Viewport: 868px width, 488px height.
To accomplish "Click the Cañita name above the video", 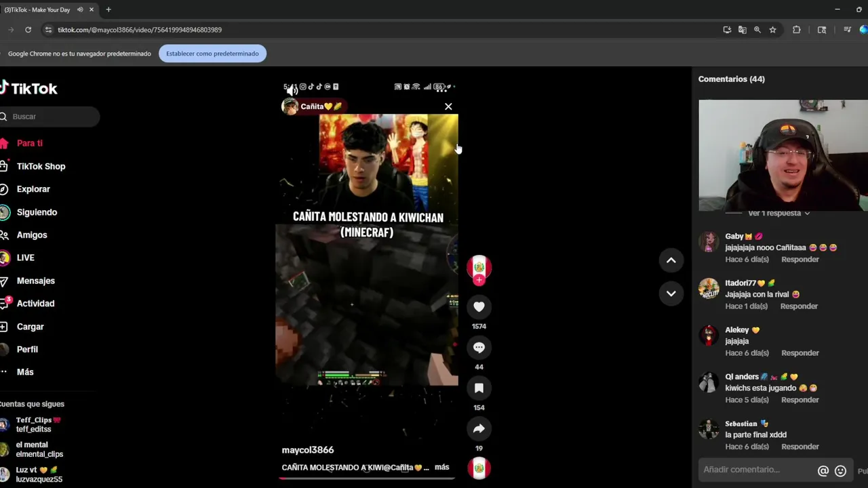I will [x=321, y=106].
